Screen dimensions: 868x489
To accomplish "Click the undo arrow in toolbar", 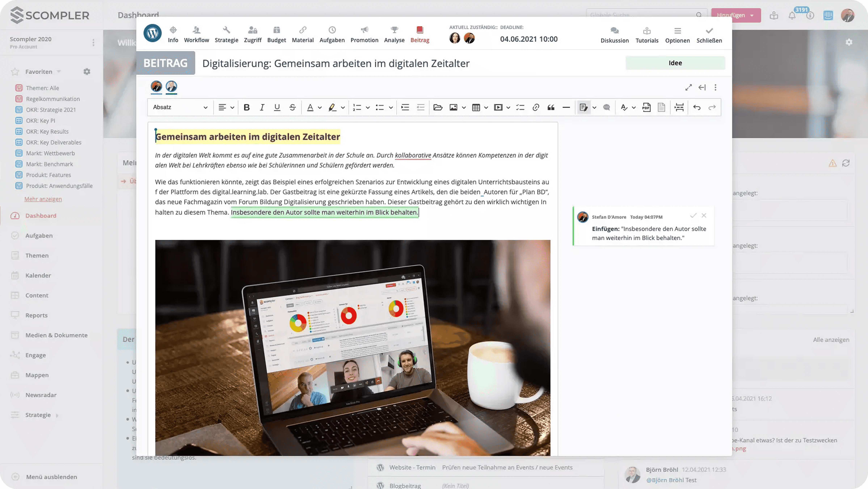I will click(696, 107).
